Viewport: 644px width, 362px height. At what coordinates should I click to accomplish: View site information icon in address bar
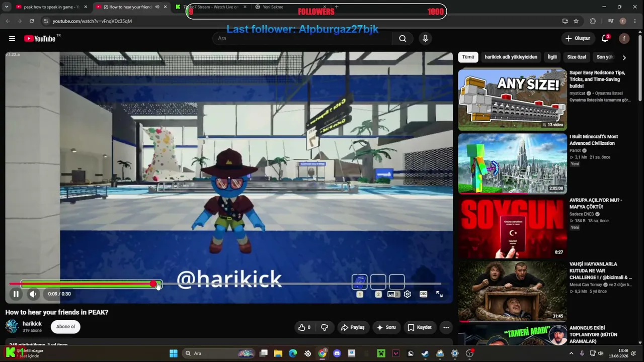point(46,21)
